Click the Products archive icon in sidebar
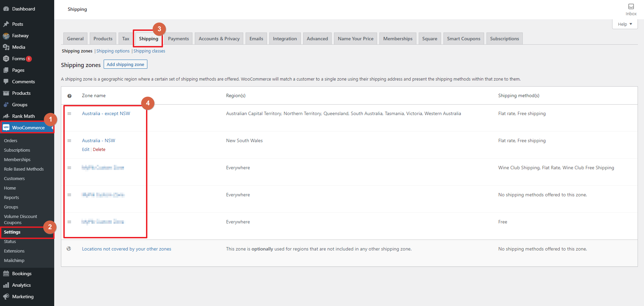 [x=6, y=93]
